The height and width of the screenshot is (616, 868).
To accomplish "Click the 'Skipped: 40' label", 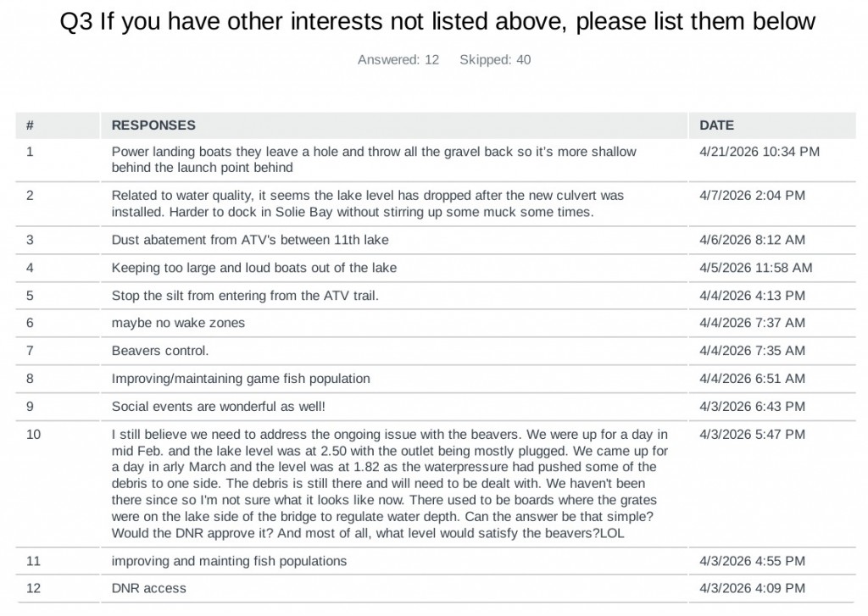I will [x=495, y=60].
